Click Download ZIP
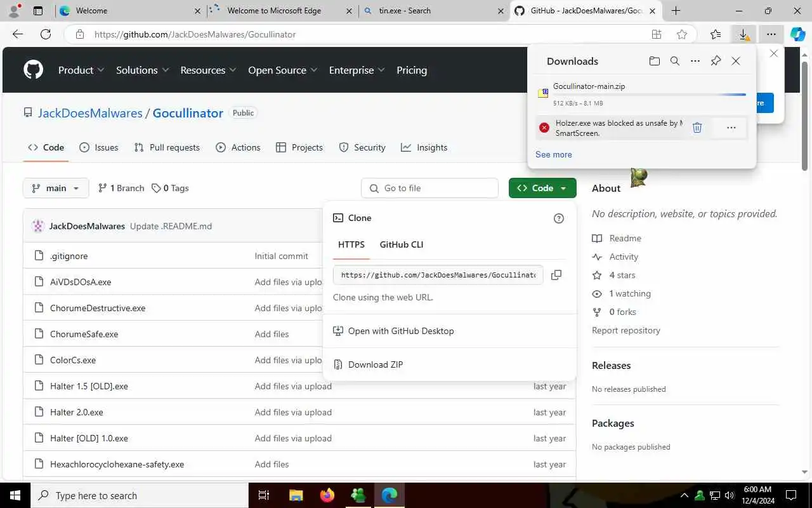 376,364
